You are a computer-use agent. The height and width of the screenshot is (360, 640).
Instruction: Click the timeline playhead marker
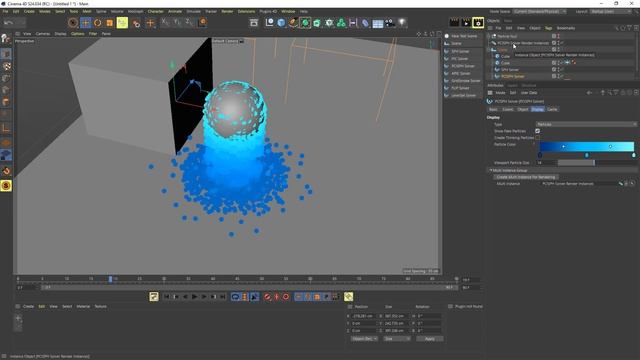pyautogui.click(x=110, y=279)
